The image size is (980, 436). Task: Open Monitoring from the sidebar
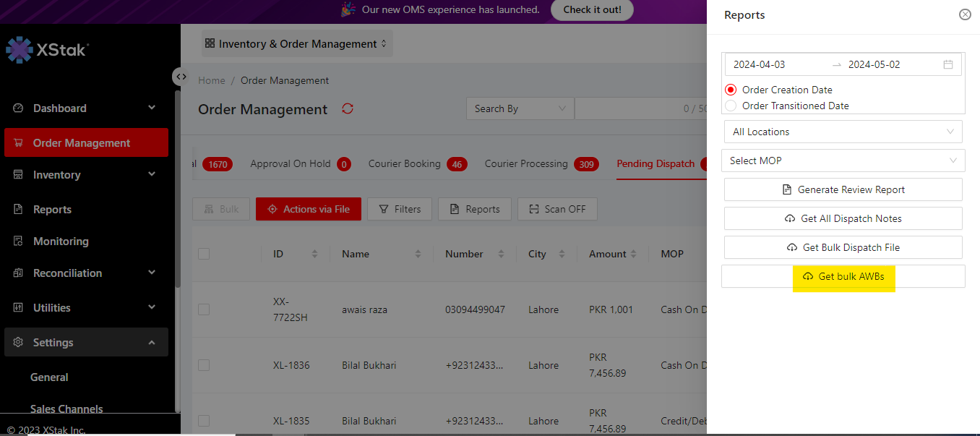(61, 241)
